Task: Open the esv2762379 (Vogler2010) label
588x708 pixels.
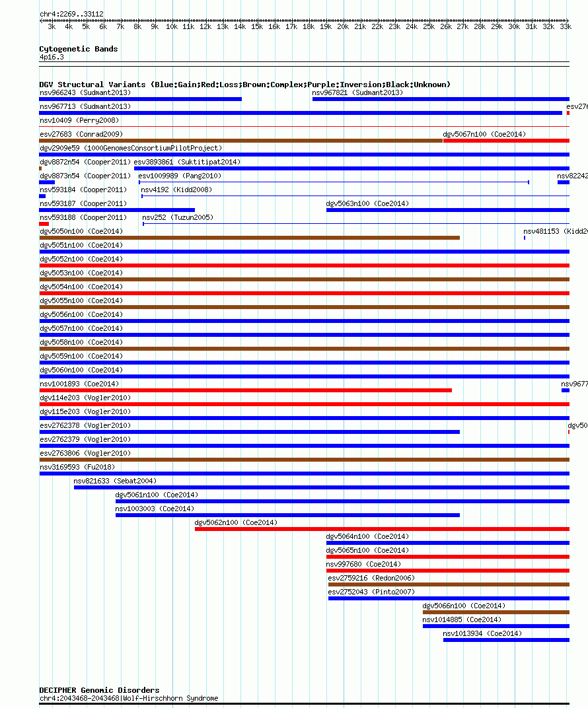Action: pyautogui.click(x=85, y=439)
